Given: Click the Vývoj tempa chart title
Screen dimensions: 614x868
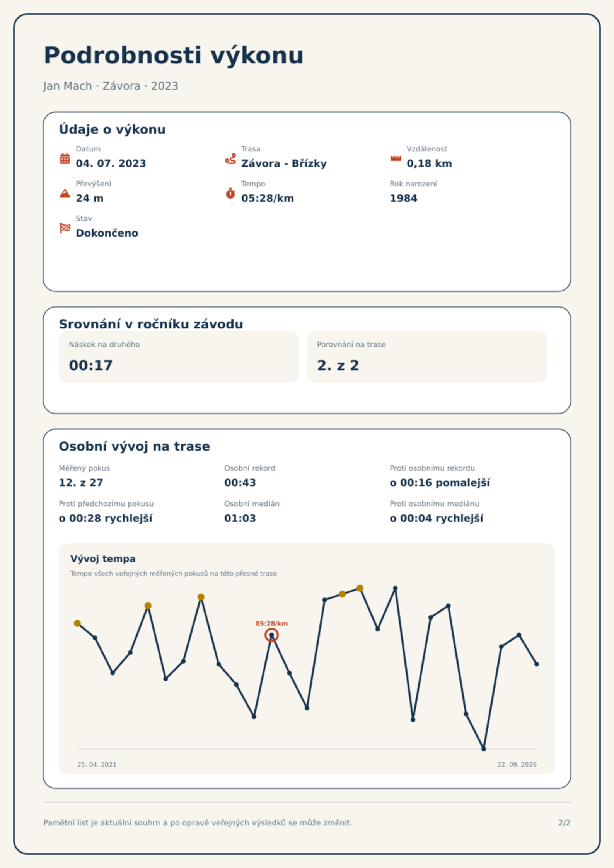Looking at the screenshot, I should coord(103,558).
